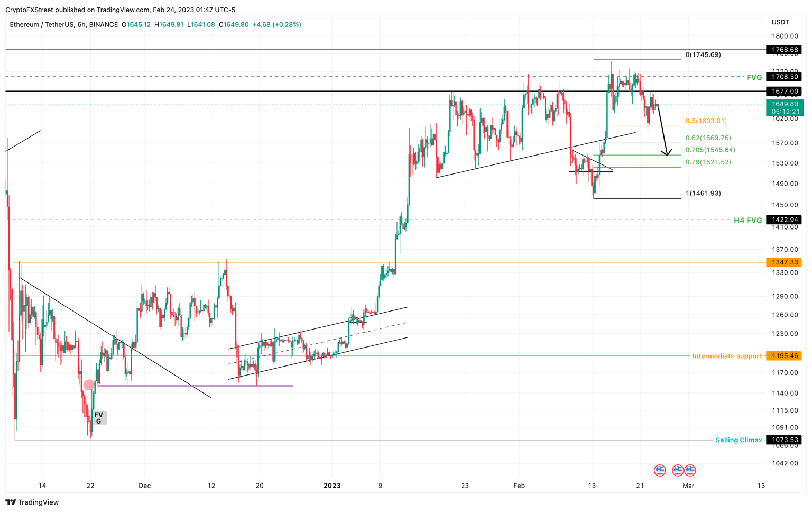The height and width of the screenshot is (512, 812).
Task: Click the H4 FVG label on the chart
Action: (x=748, y=220)
